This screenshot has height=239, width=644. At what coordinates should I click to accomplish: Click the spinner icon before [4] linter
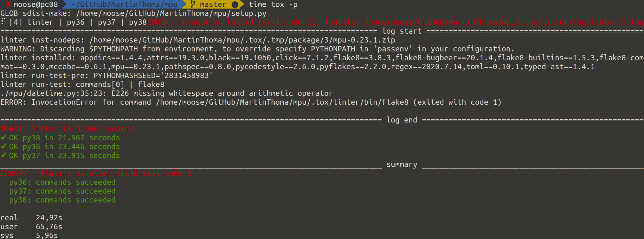click(x=3, y=22)
